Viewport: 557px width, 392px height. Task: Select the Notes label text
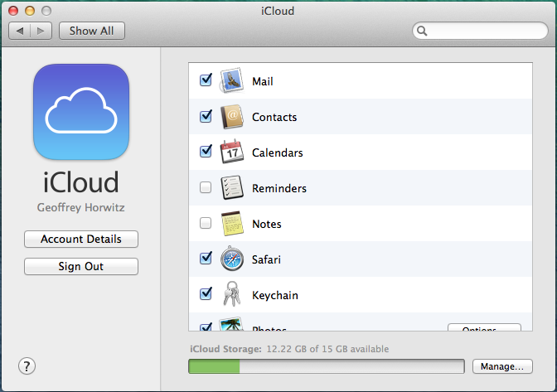coord(267,224)
